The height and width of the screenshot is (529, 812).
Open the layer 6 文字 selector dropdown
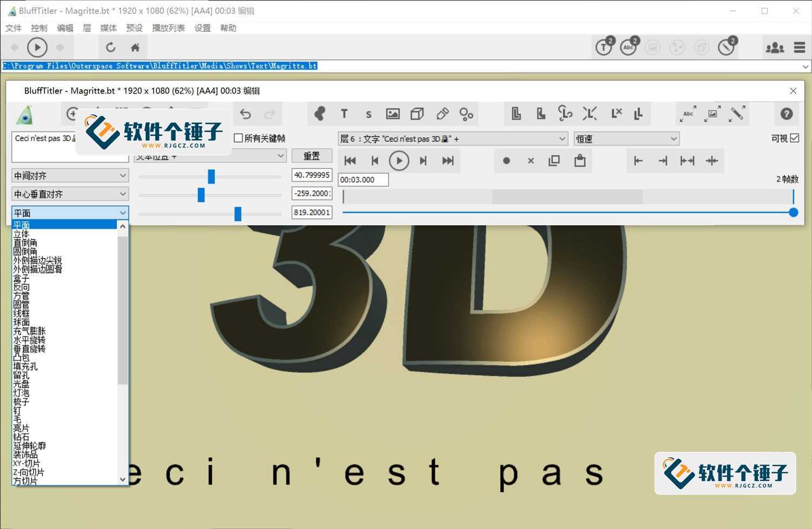(453, 139)
